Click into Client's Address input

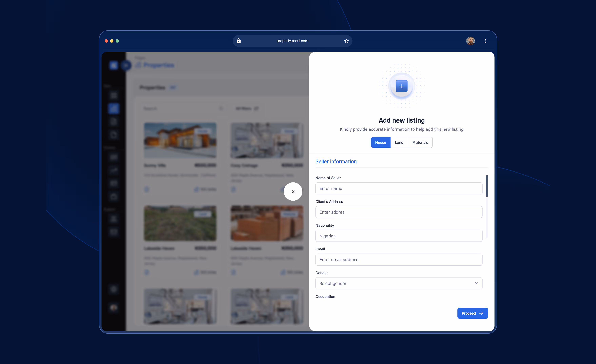pos(399,212)
